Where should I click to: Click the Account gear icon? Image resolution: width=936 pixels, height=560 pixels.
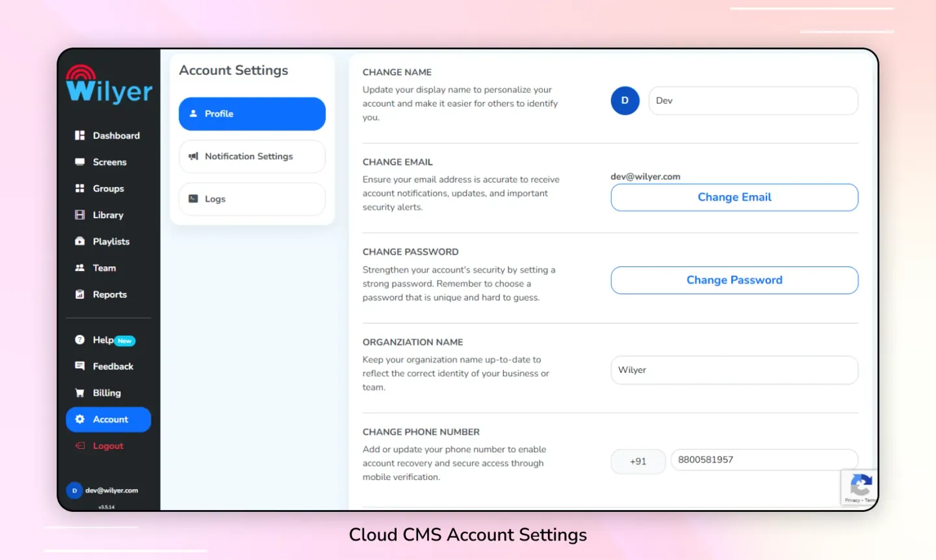pyautogui.click(x=80, y=419)
